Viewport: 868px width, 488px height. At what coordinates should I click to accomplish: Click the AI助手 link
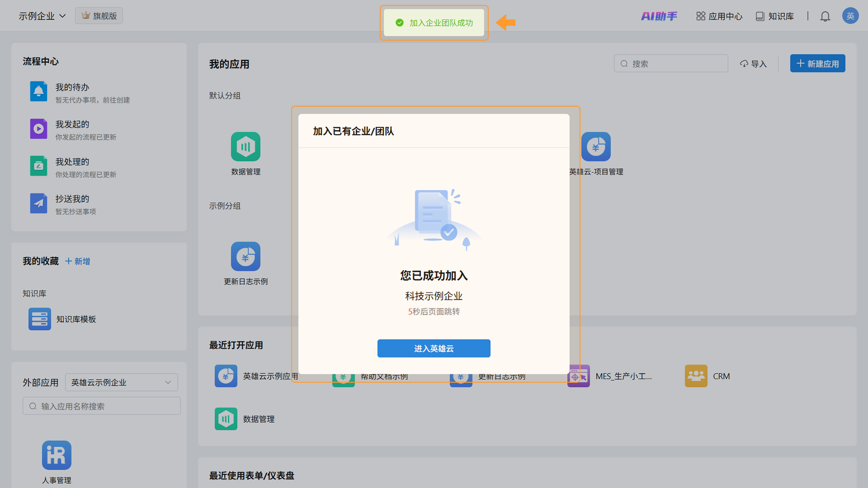click(659, 16)
